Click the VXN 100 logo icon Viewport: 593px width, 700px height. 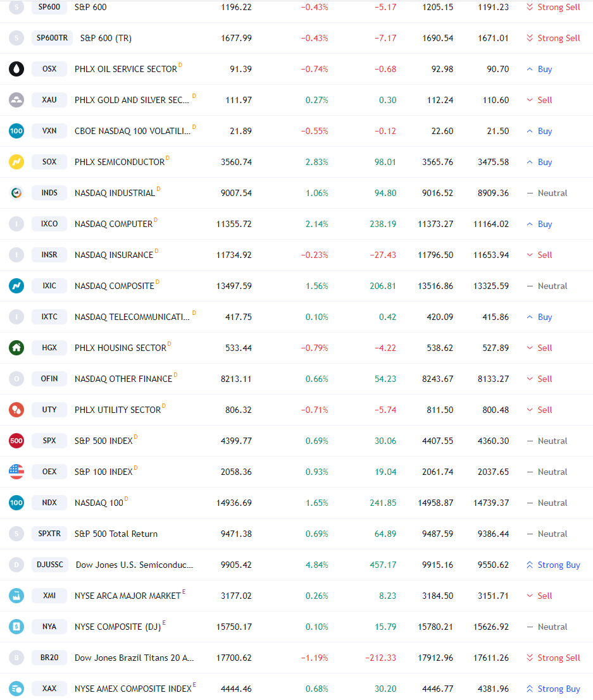click(16, 131)
